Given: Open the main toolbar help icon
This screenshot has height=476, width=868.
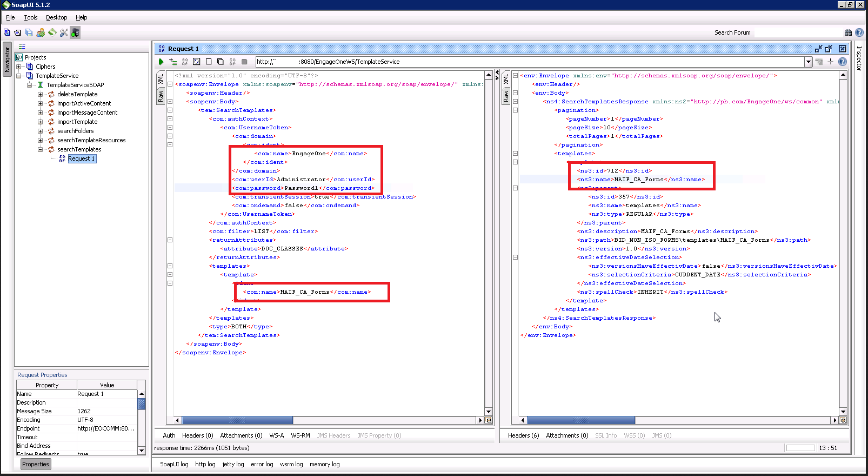Looking at the screenshot, I should [x=859, y=32].
